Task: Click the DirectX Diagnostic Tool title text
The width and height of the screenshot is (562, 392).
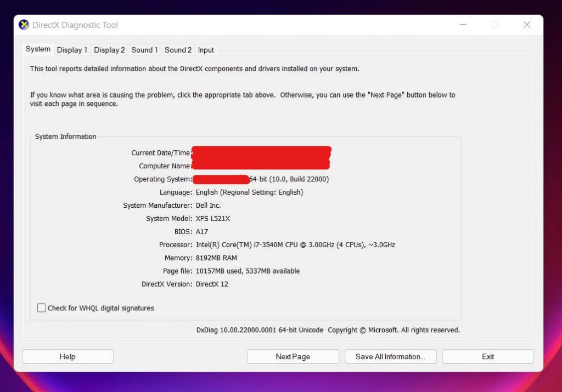Action: pos(75,25)
